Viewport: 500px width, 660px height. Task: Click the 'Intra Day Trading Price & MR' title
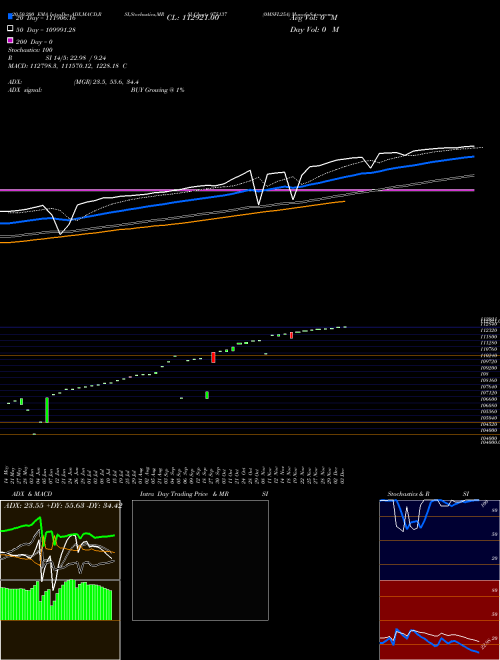click(184, 494)
